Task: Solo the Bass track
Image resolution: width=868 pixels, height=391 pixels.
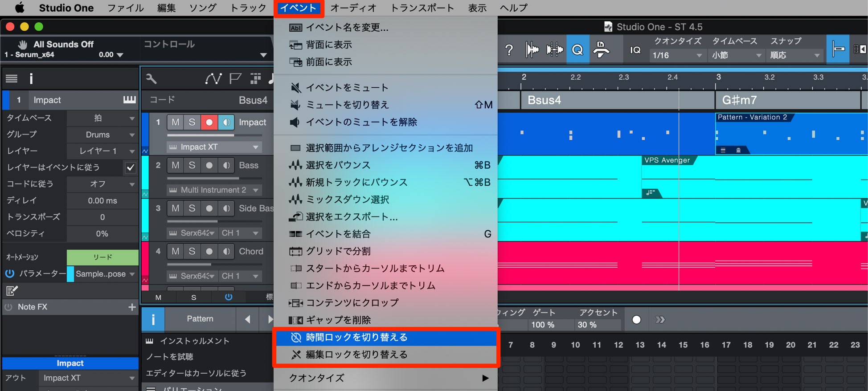Action: pyautogui.click(x=192, y=165)
